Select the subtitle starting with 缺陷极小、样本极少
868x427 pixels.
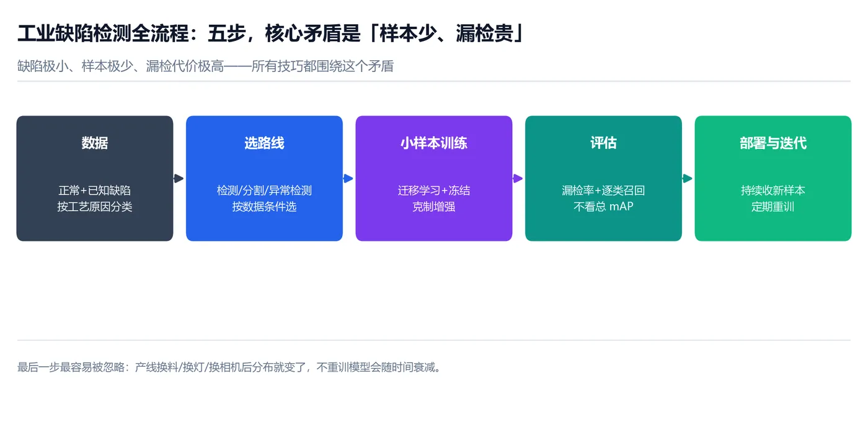pos(205,66)
